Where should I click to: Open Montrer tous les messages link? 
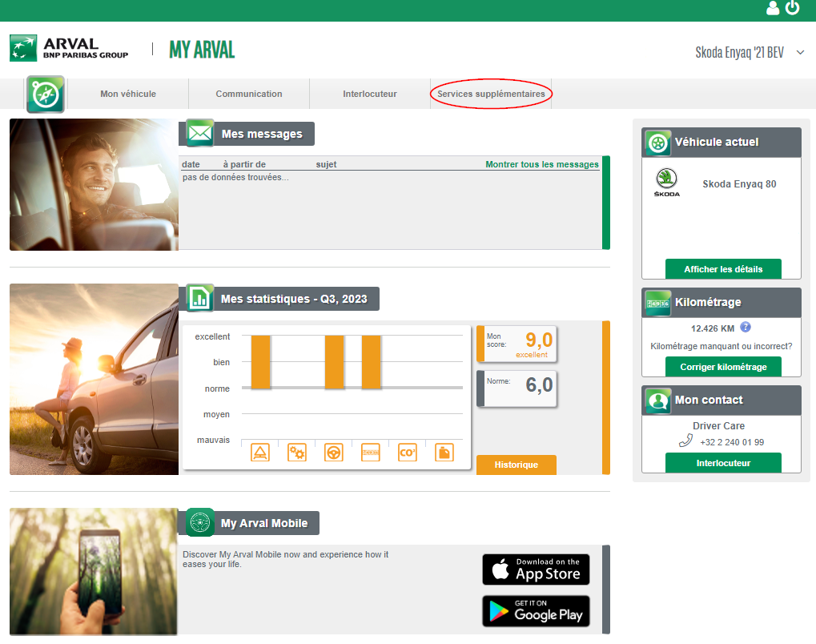[x=541, y=164]
